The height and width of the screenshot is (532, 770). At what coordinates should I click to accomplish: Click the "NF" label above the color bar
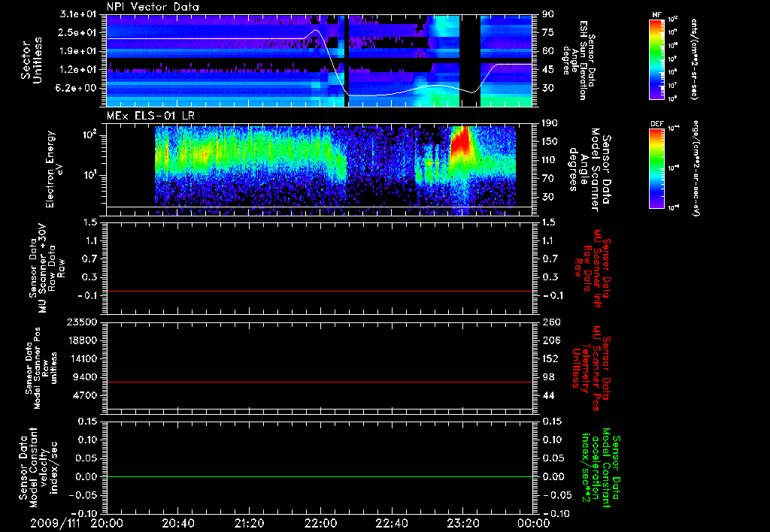[656, 15]
